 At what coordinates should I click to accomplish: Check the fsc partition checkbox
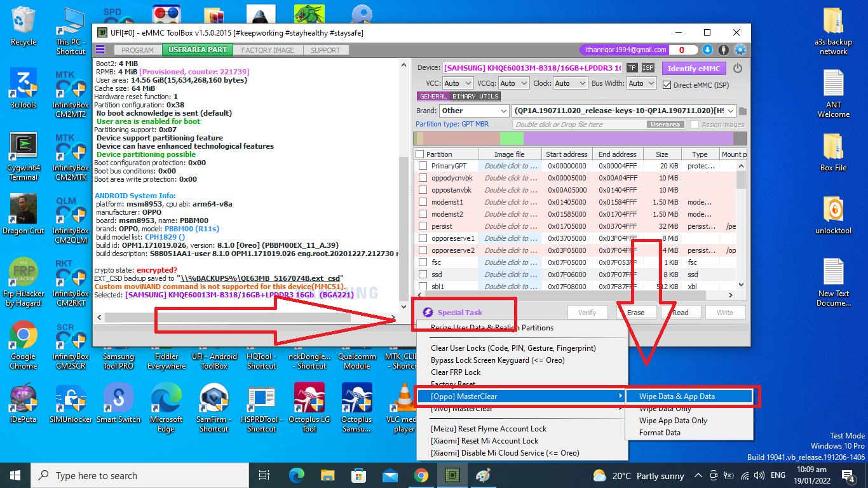pos(423,262)
